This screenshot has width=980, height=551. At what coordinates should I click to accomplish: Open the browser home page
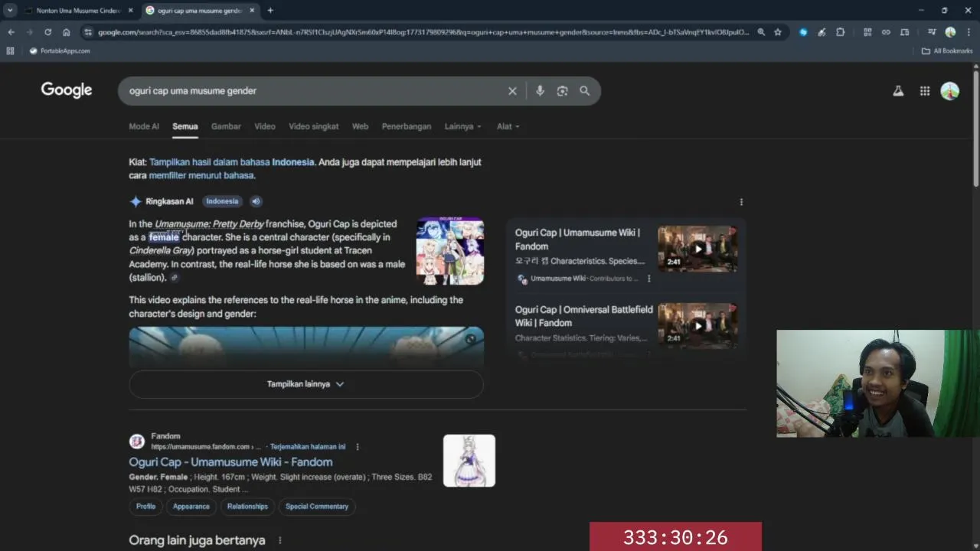(67, 32)
